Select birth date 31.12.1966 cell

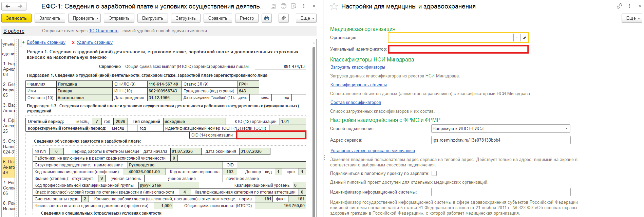coord(164,98)
